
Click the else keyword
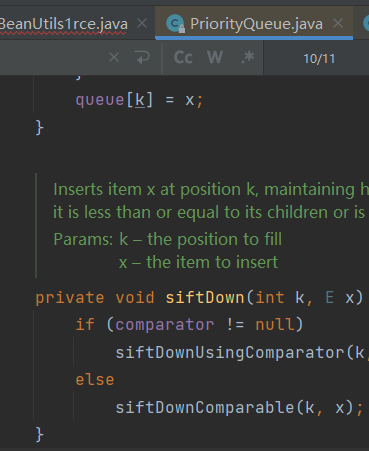(x=95, y=380)
